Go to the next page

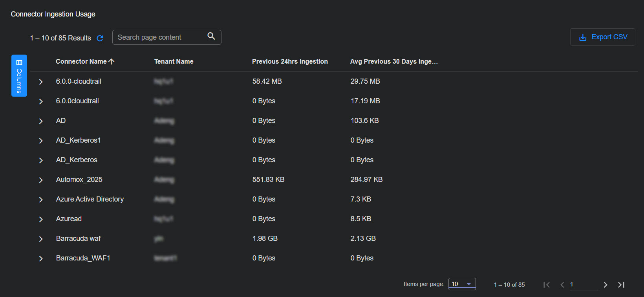605,285
